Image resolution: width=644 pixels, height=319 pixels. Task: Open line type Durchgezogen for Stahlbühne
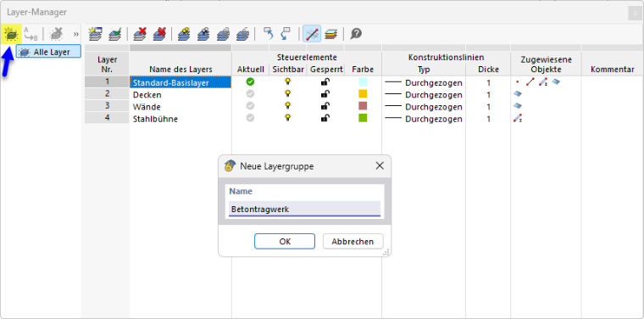pos(424,119)
